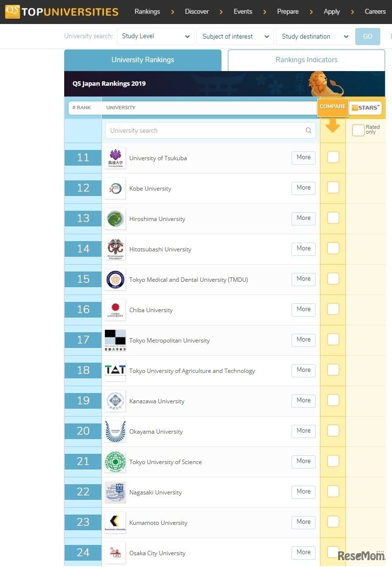Click More for Kumamoto University
392x567 pixels.
pyautogui.click(x=303, y=522)
